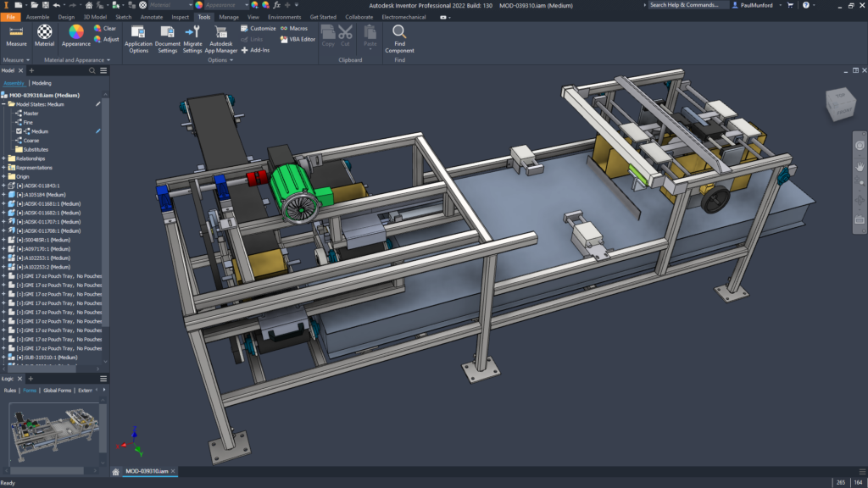The image size is (868, 488).
Task: Click the Home icon beside document tab
Action: 116,470
